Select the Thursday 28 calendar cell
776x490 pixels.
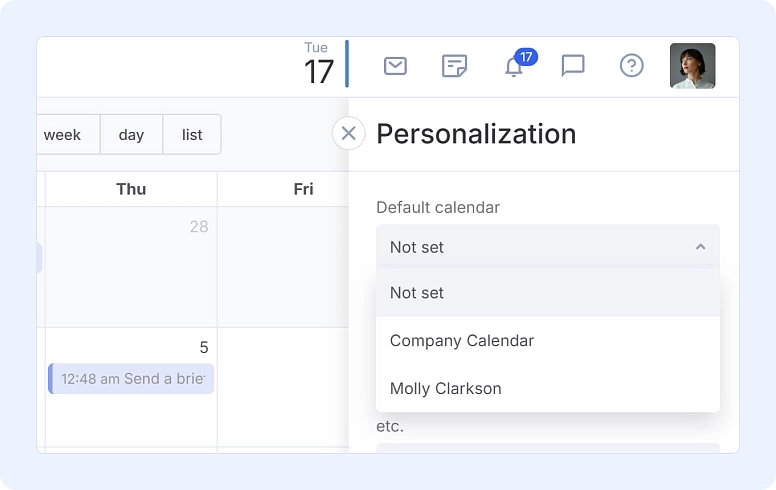pyautogui.click(x=131, y=267)
